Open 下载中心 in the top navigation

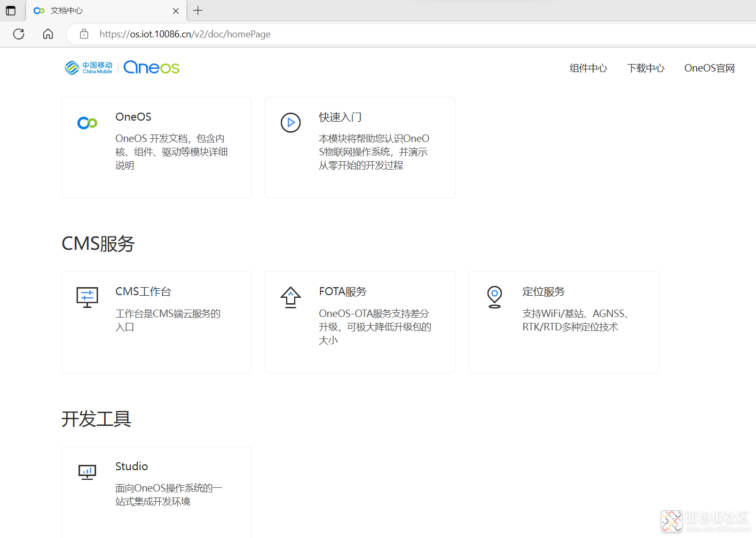click(x=646, y=68)
